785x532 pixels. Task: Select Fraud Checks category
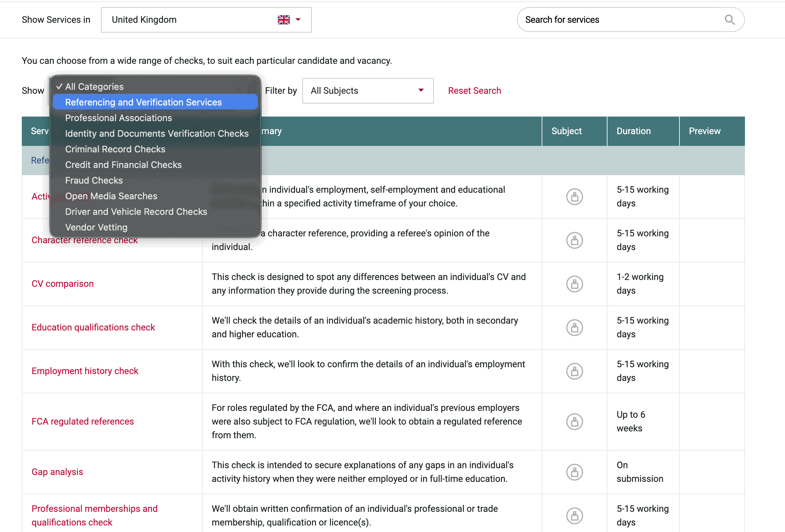155,180
